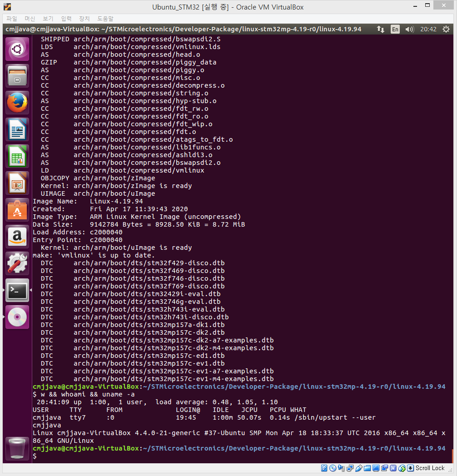457x476 pixels.
Task: Click the 'GZIP piggy_data' output line
Action: [x=129, y=62]
